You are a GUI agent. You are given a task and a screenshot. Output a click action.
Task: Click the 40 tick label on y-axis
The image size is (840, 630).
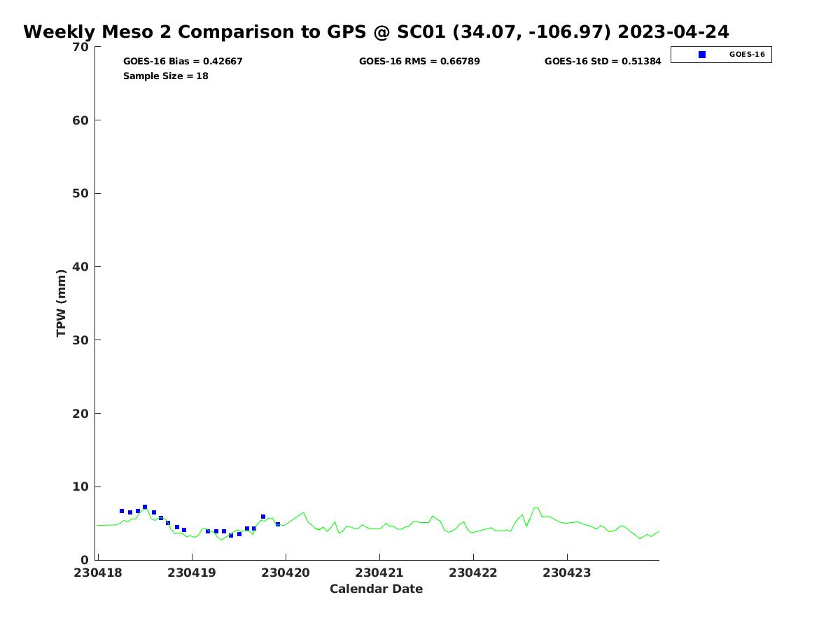click(x=80, y=267)
